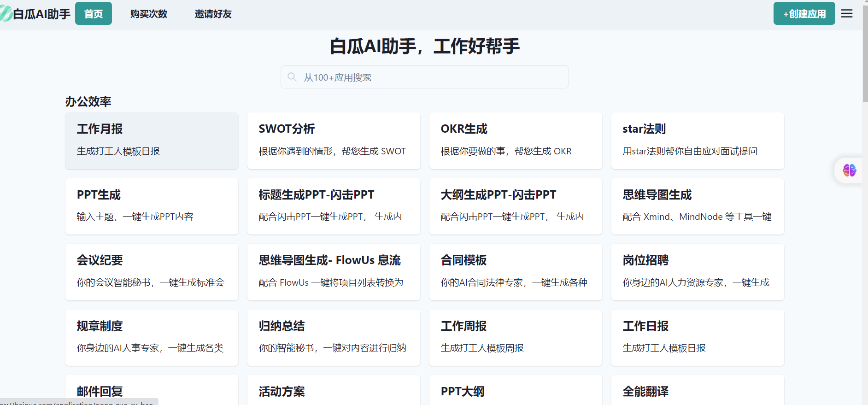The image size is (868, 405).
Task: Click the page vertical scrollbar
Action: click(x=865, y=55)
